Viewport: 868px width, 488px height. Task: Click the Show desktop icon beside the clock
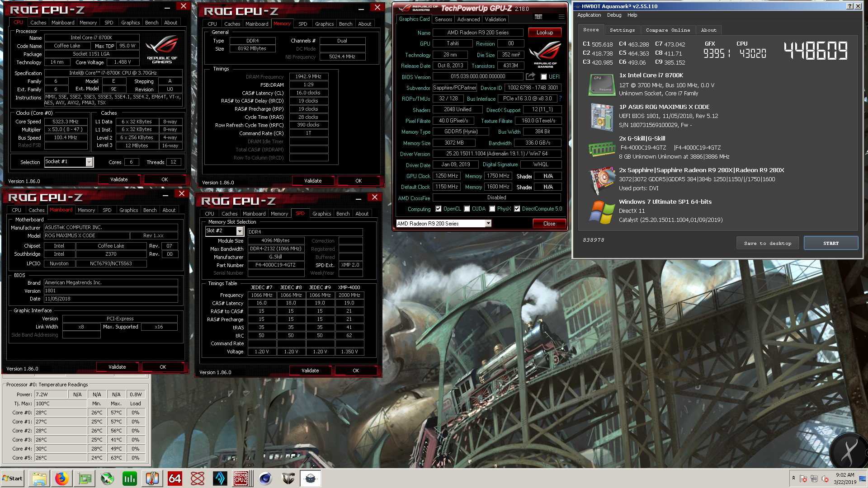click(863, 478)
